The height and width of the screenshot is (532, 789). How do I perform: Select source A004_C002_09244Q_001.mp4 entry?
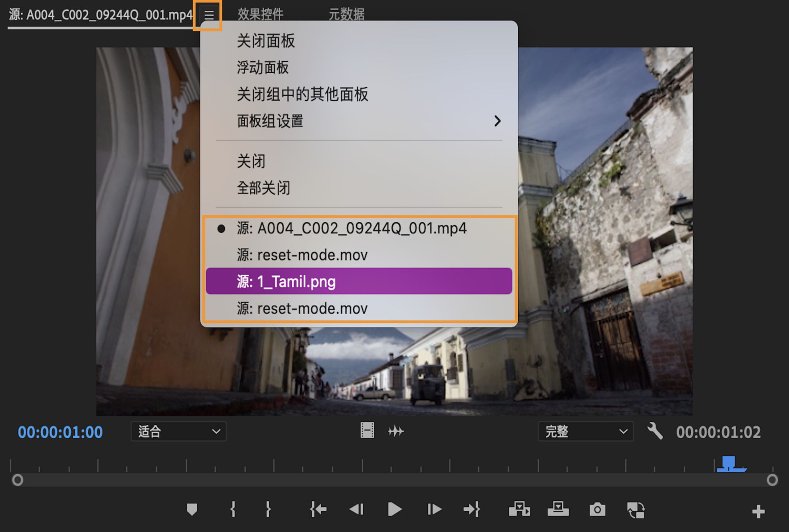[x=351, y=228]
